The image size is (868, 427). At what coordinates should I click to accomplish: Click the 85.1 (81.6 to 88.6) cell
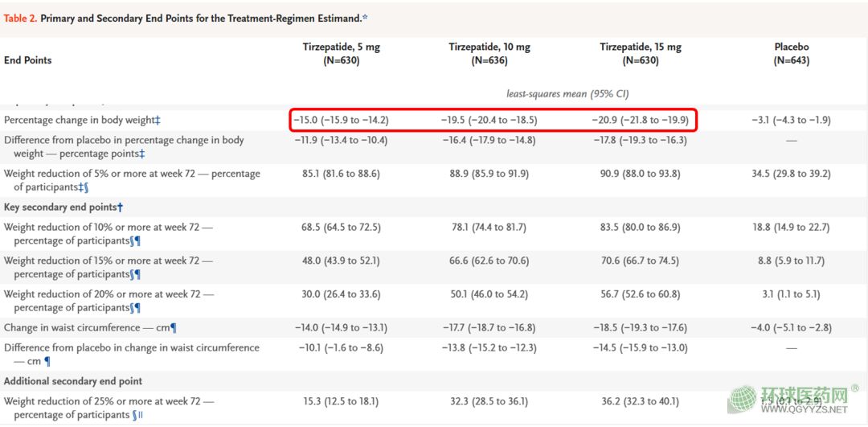tap(342, 174)
